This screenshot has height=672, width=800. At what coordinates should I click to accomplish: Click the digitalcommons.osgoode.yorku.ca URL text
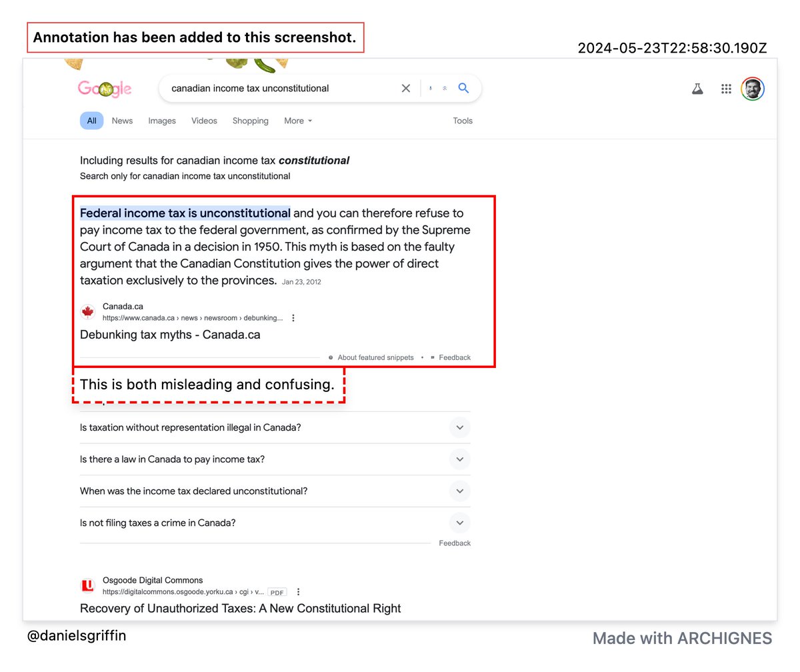click(x=183, y=592)
